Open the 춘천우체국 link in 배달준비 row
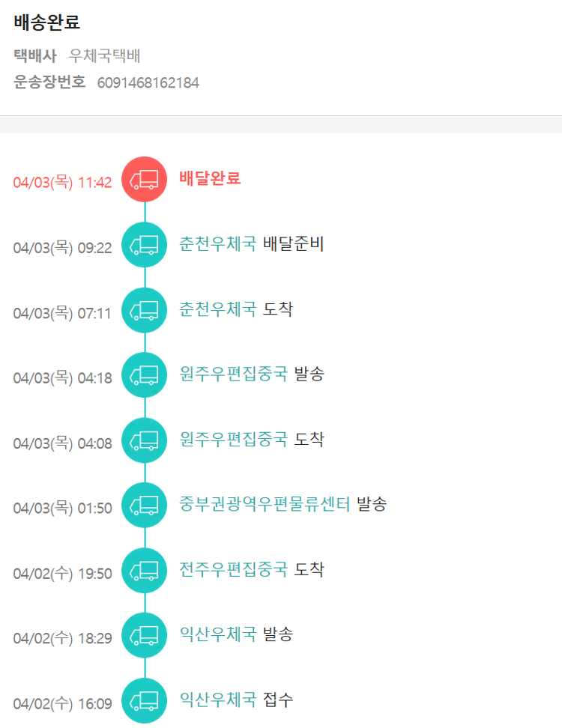This screenshot has width=562, height=728. 218,243
